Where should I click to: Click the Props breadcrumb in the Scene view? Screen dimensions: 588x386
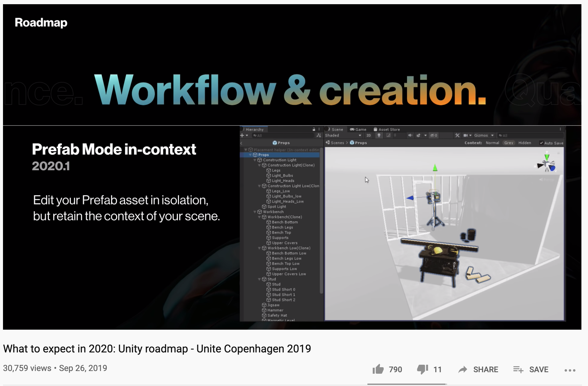358,143
